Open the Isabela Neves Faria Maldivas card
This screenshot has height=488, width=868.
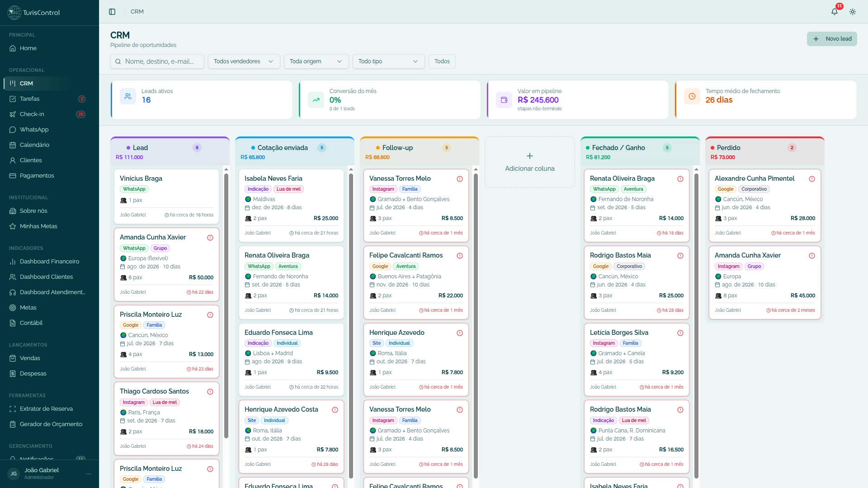tap(291, 206)
